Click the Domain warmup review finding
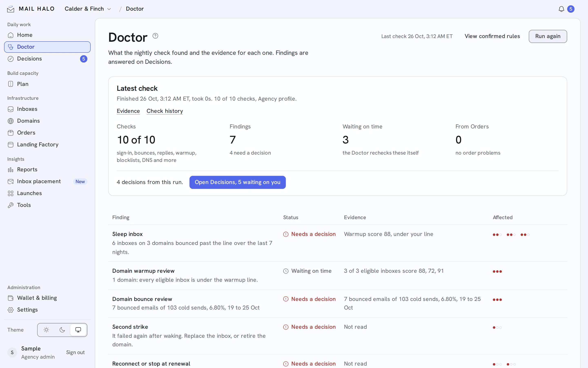The height and width of the screenshot is (368, 588). tap(143, 271)
